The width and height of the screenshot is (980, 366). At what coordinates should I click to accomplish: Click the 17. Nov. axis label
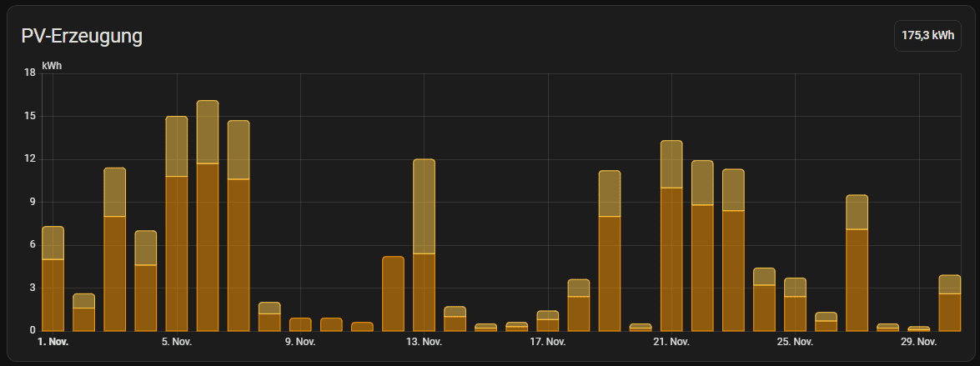click(x=548, y=343)
